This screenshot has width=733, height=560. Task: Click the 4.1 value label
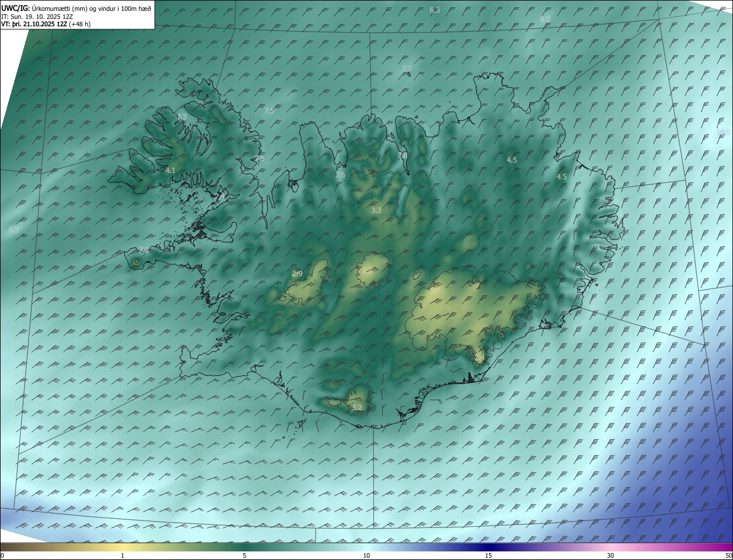(171, 171)
